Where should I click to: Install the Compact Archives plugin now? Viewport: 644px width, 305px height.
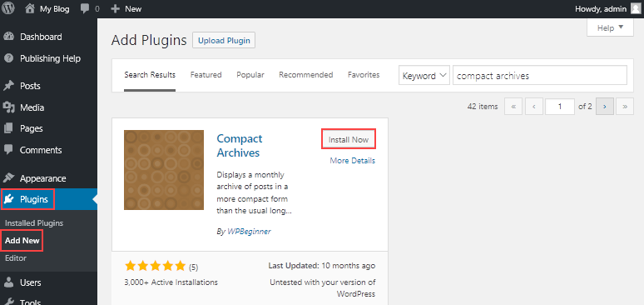click(349, 139)
